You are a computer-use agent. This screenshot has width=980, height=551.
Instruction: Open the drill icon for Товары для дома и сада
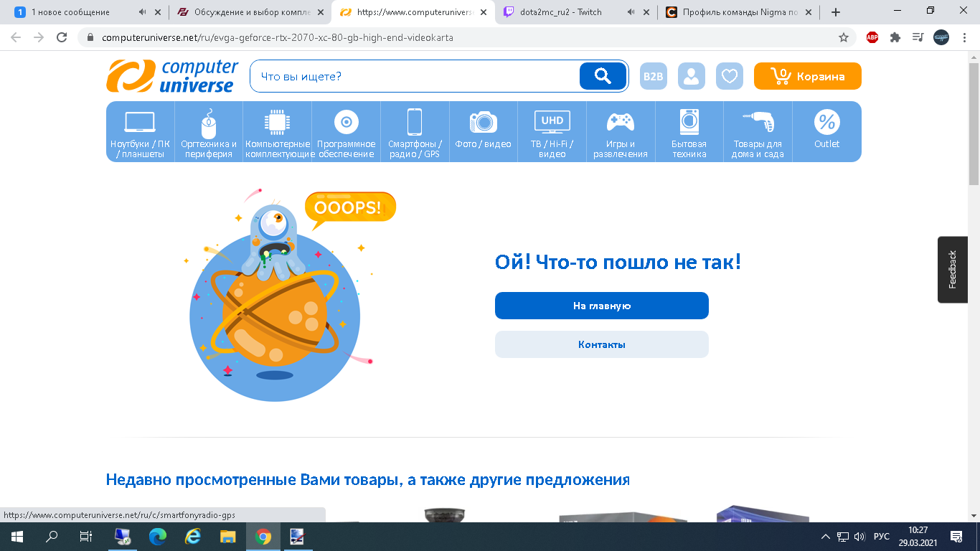758,122
